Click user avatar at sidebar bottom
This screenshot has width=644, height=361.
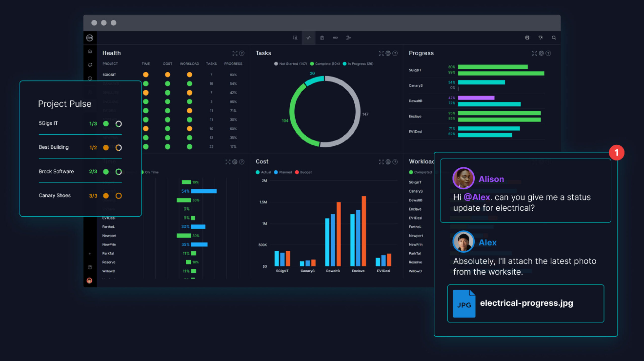pos(90,280)
